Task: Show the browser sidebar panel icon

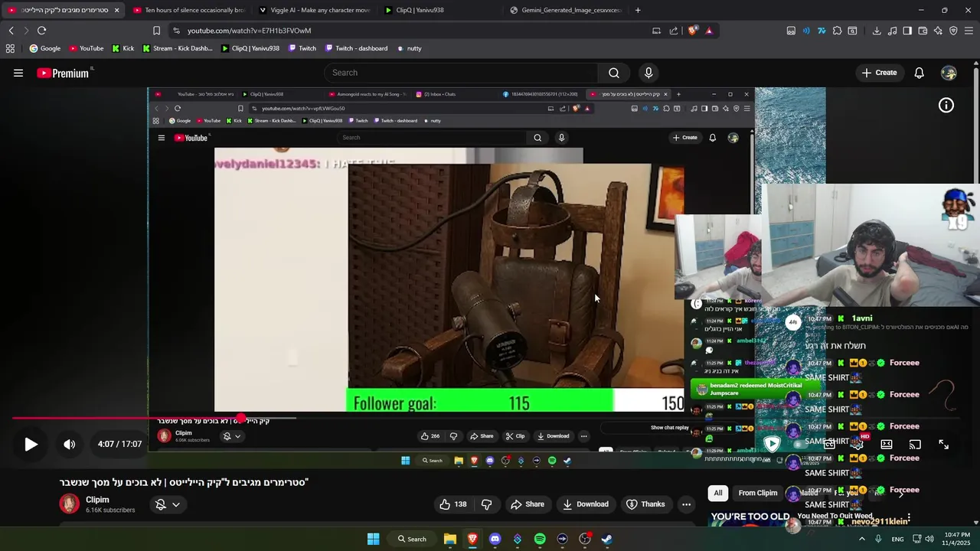Action: pyautogui.click(x=907, y=31)
